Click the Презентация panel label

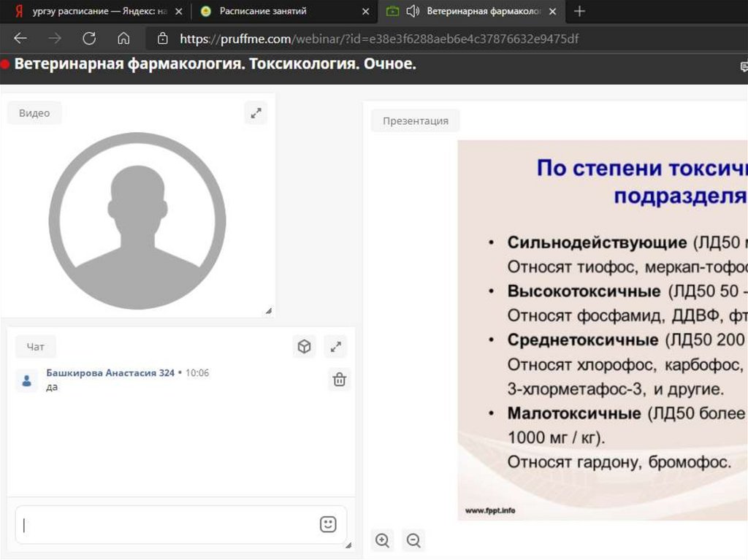pyautogui.click(x=415, y=120)
